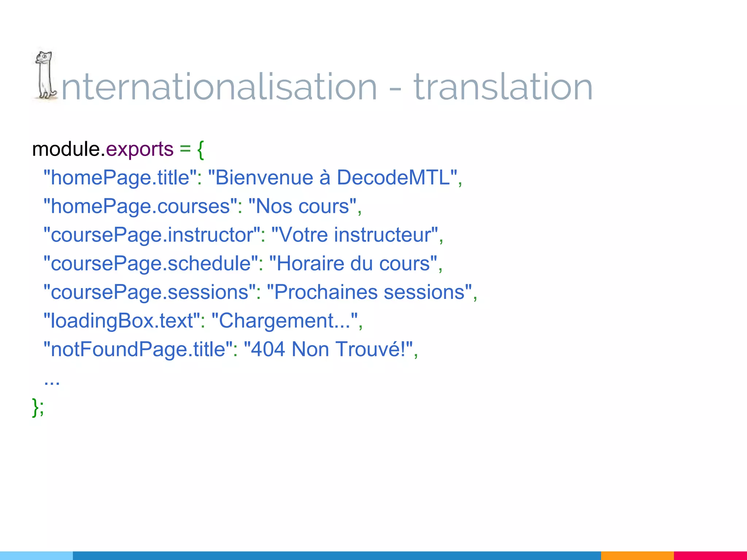Click the "homePage.courses" key text

[x=140, y=207]
